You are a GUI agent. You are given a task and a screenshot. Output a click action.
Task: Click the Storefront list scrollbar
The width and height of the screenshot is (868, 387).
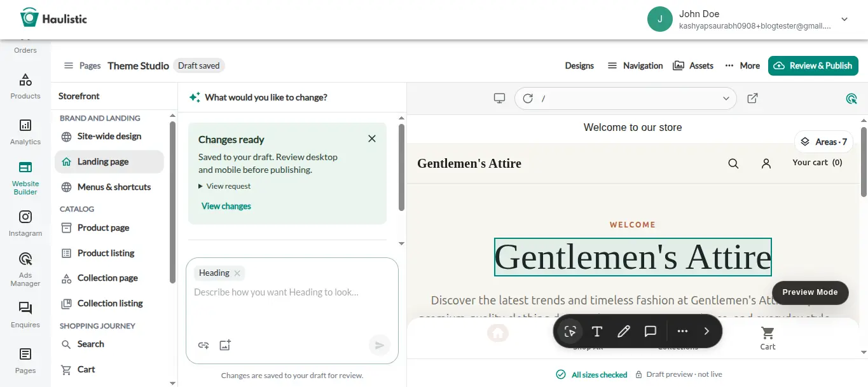[172, 202]
